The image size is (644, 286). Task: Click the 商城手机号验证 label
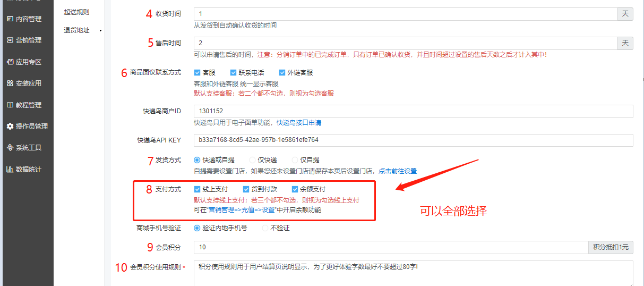pos(159,228)
